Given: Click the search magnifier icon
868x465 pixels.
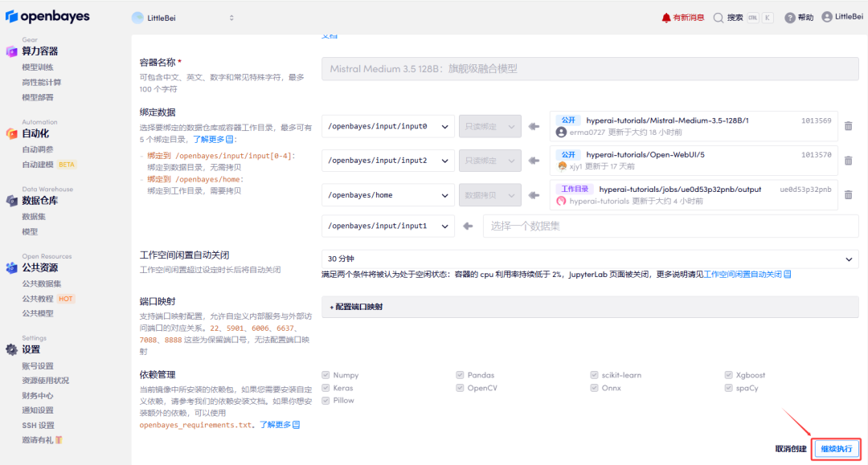Looking at the screenshot, I should tap(718, 18).
